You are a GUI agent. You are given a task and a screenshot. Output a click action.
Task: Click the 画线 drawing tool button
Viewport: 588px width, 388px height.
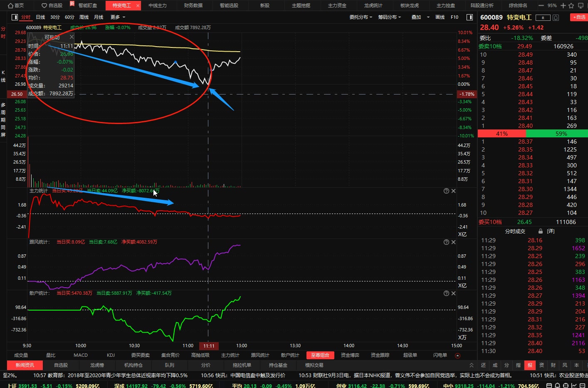[440, 17]
